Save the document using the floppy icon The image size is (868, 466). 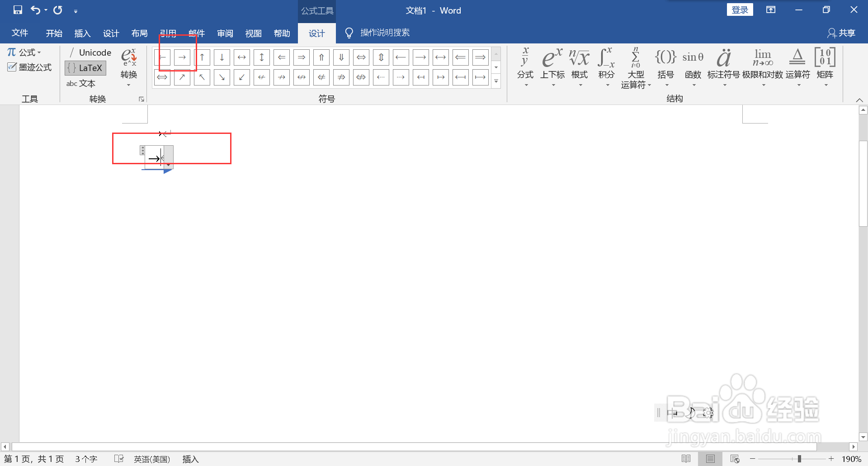tap(18, 10)
